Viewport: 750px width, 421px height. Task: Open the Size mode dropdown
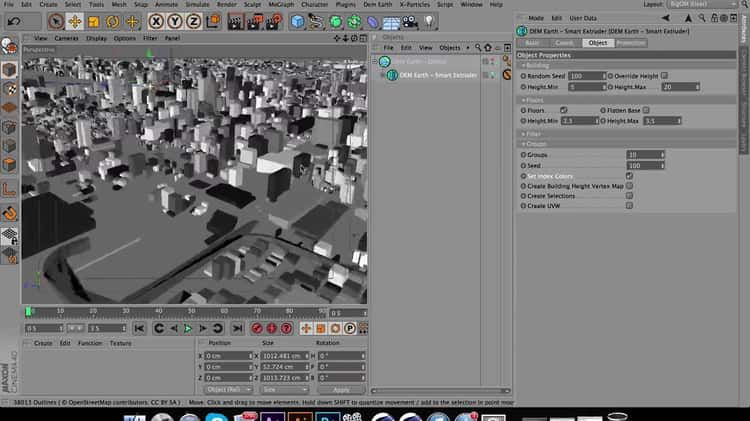tap(285, 390)
